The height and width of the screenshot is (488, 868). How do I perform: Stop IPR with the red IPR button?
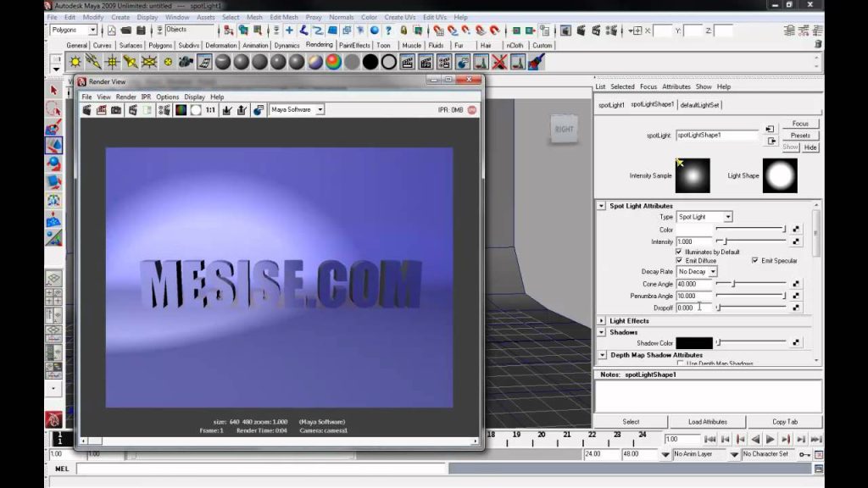pyautogui.click(x=472, y=110)
